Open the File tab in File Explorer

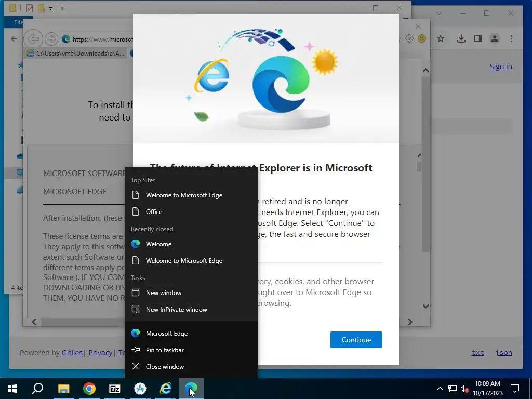coord(18,22)
